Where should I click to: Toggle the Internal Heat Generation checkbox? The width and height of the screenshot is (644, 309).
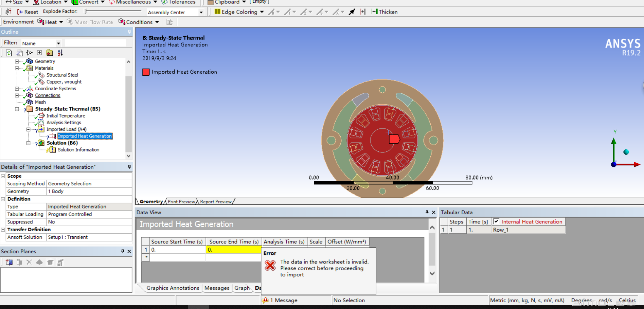click(496, 221)
